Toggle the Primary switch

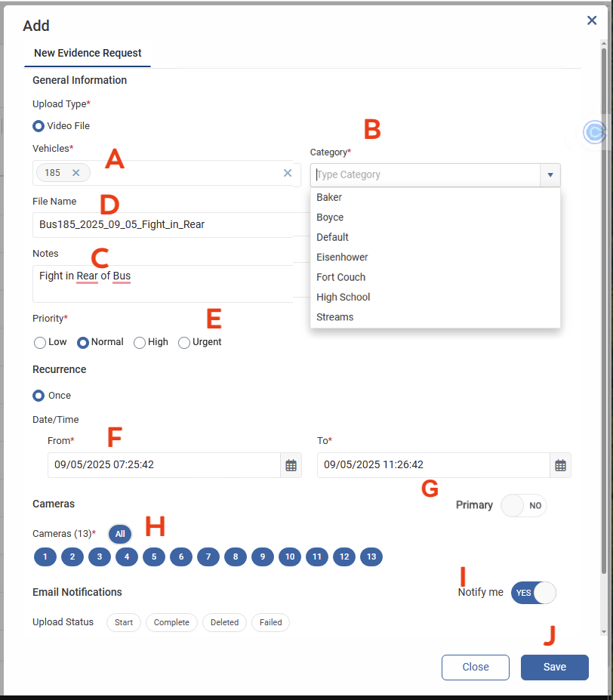coord(523,506)
